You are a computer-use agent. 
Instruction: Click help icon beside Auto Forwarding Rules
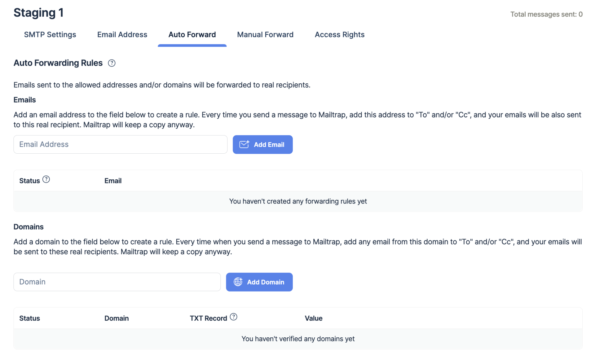112,63
